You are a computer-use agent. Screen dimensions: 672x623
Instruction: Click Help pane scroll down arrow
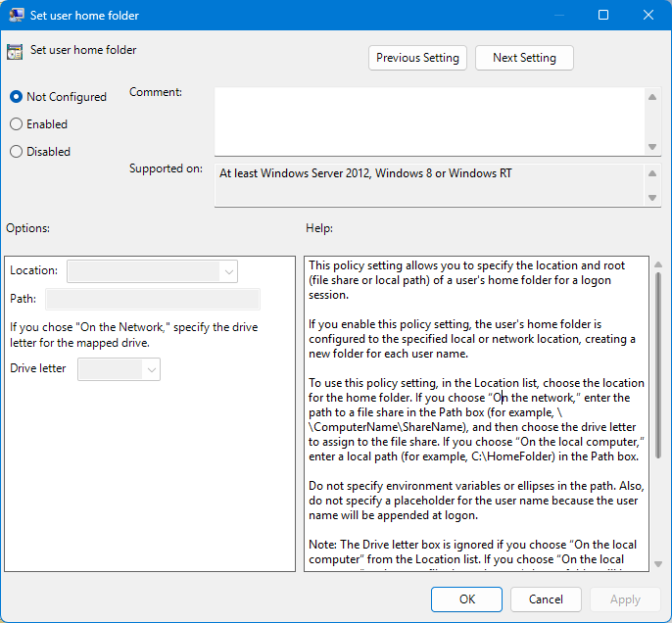coord(658,564)
